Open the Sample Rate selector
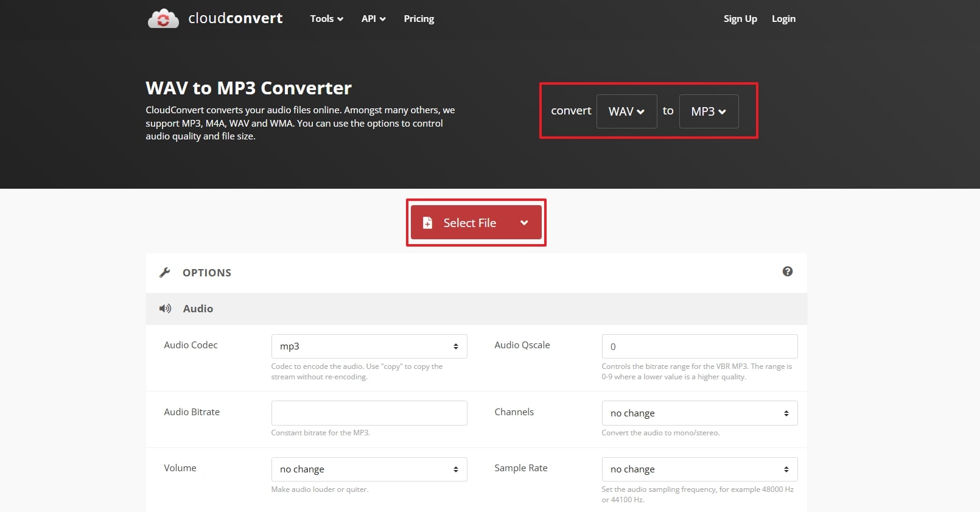The height and width of the screenshot is (512, 980). (699, 469)
